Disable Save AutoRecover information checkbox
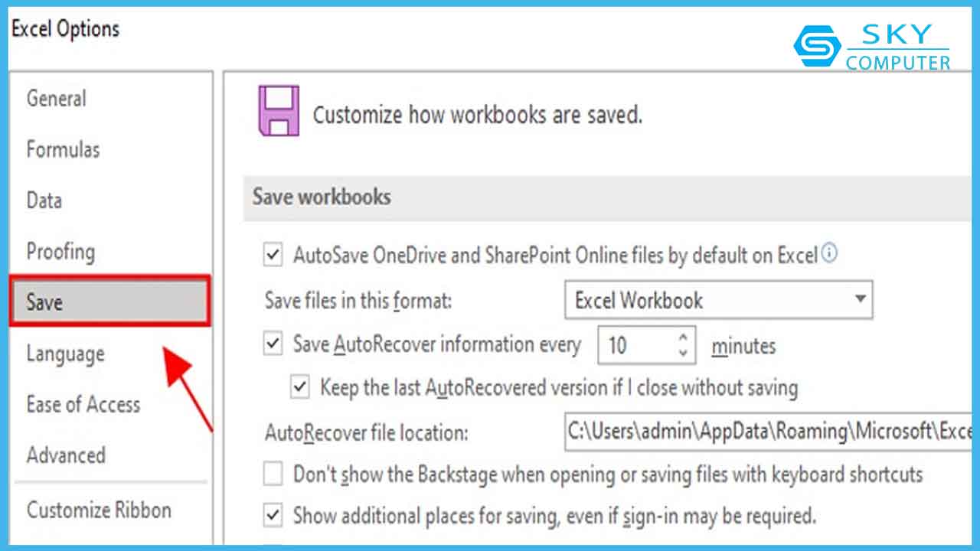 [273, 344]
